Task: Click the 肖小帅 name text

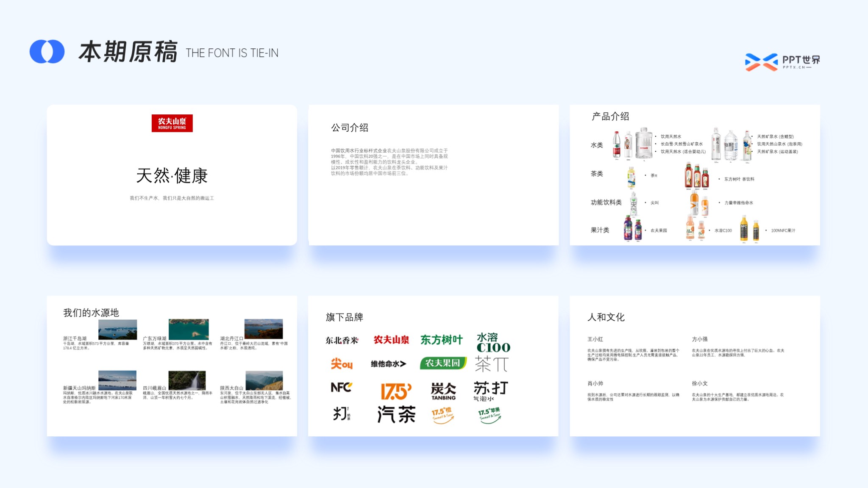Action: (x=595, y=383)
